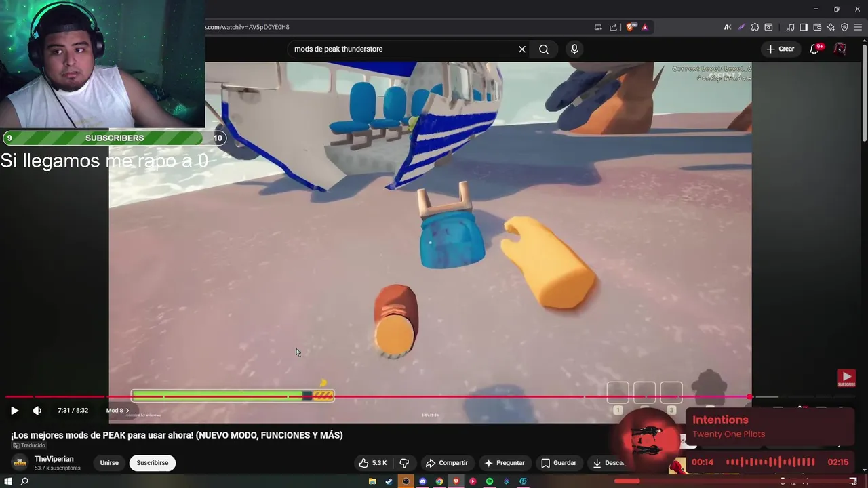Click the install/cast screen icon in address bar
Screen dimensions: 868x488
click(x=598, y=27)
